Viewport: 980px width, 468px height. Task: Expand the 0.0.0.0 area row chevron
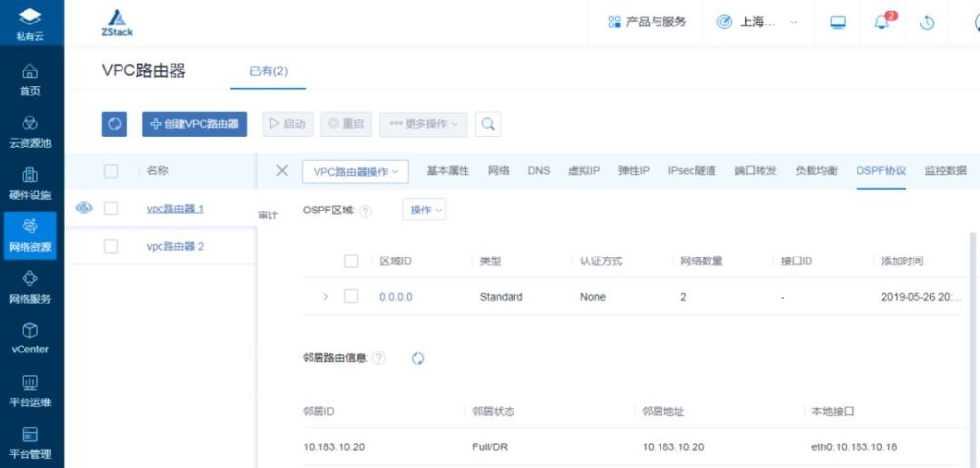point(325,297)
